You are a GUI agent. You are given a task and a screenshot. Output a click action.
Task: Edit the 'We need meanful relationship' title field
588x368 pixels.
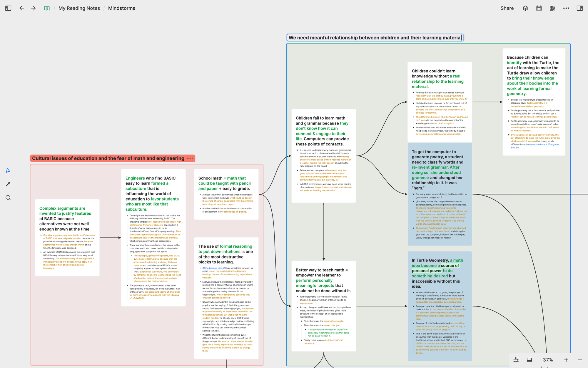point(375,38)
